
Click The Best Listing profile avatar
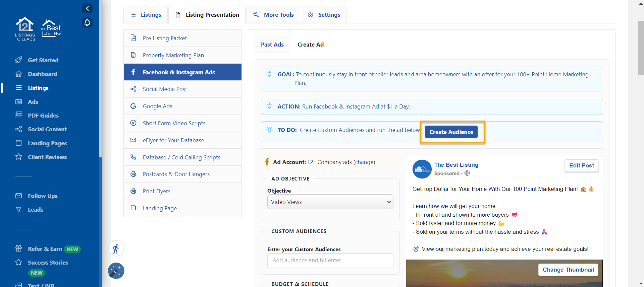(422, 169)
